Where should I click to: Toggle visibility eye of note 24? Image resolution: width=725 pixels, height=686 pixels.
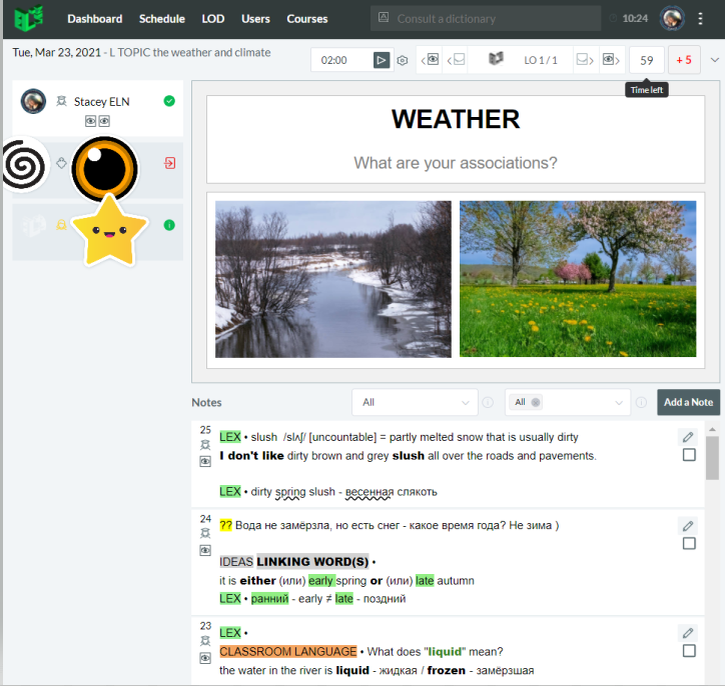205,551
